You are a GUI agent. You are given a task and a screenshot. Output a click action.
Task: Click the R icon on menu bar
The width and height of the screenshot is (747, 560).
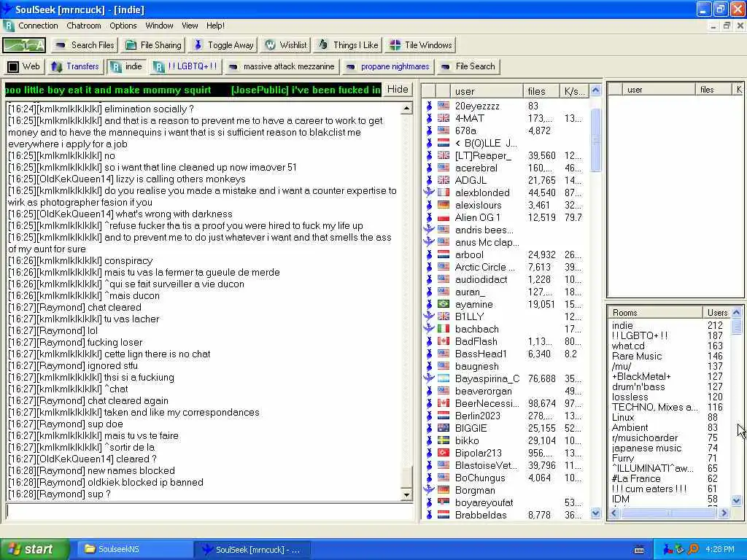click(9, 26)
